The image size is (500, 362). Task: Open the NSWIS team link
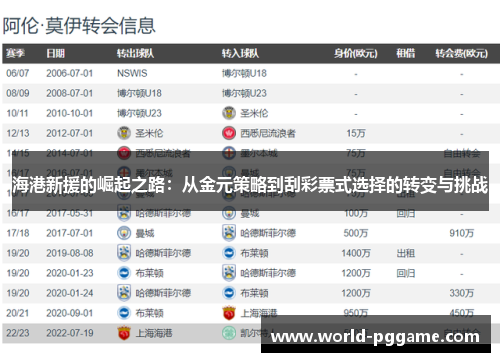pyautogui.click(x=132, y=73)
